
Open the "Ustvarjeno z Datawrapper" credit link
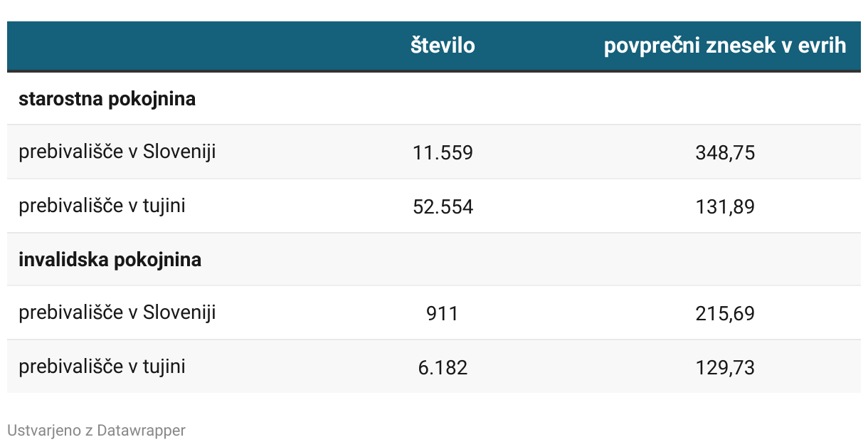tap(96, 431)
